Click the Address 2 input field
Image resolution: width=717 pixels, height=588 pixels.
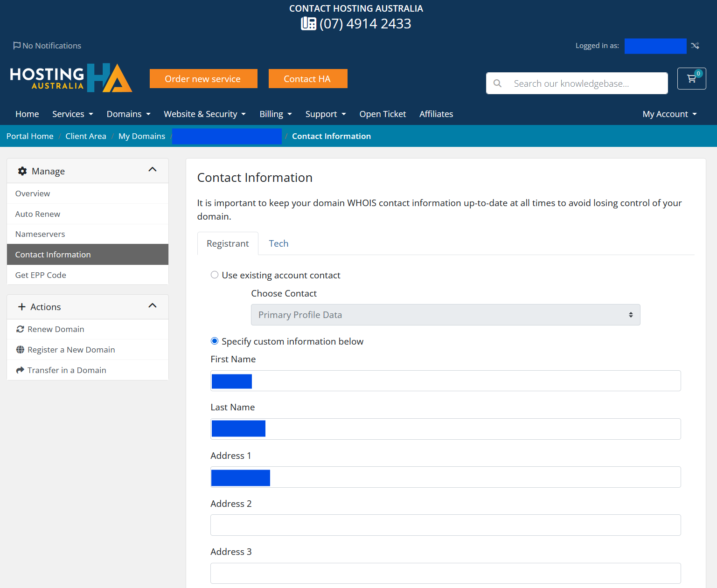446,525
